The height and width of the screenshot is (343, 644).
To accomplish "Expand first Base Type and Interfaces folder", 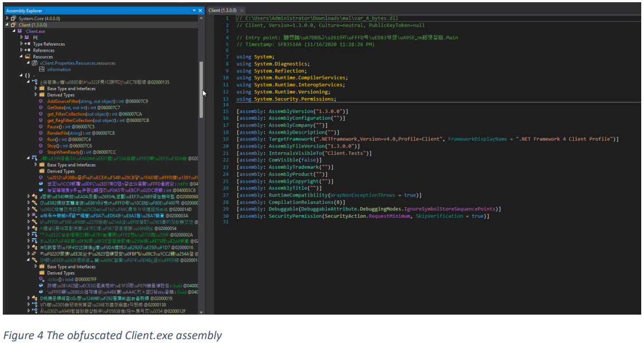I will [36, 89].
